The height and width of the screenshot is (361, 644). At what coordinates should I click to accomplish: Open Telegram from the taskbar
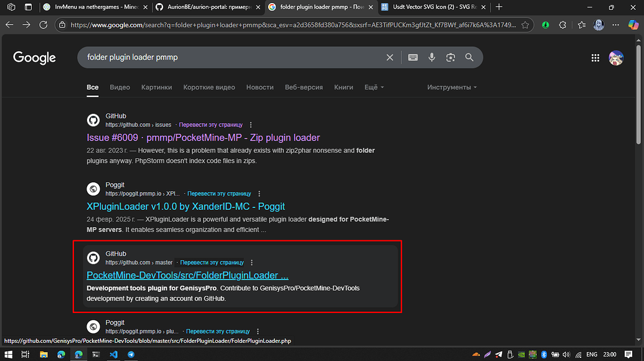coord(131,354)
